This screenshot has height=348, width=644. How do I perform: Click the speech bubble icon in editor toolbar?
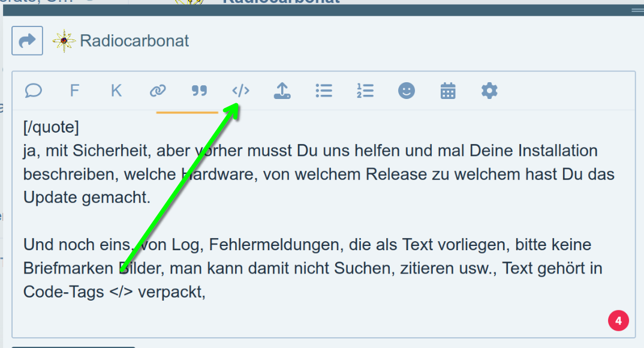(34, 91)
